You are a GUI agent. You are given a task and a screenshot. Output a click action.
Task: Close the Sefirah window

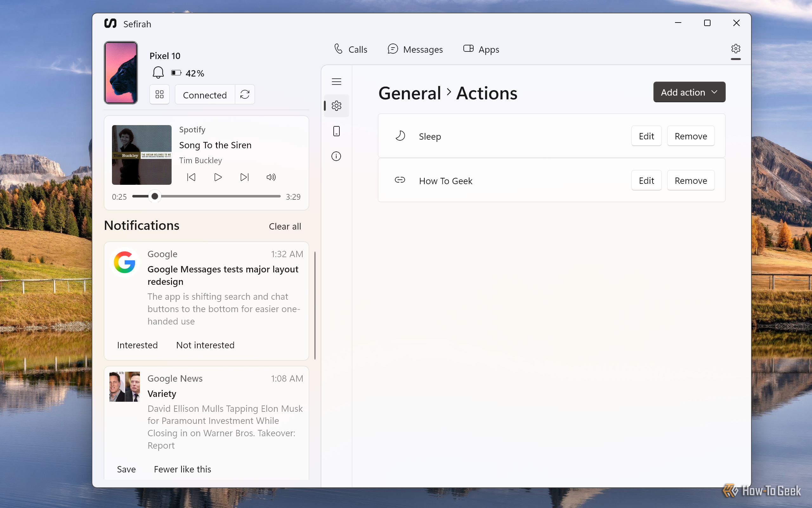(737, 23)
